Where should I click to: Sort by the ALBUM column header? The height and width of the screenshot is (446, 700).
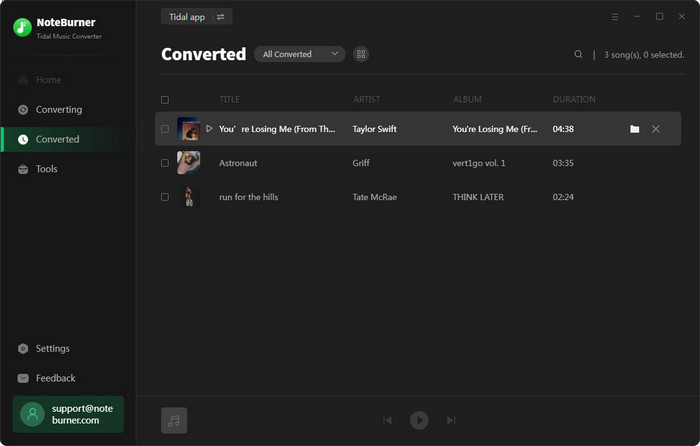pyautogui.click(x=467, y=99)
